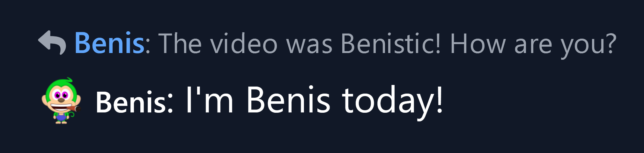Click the word "today!" in the message
644x153 pixels.
tap(392, 101)
